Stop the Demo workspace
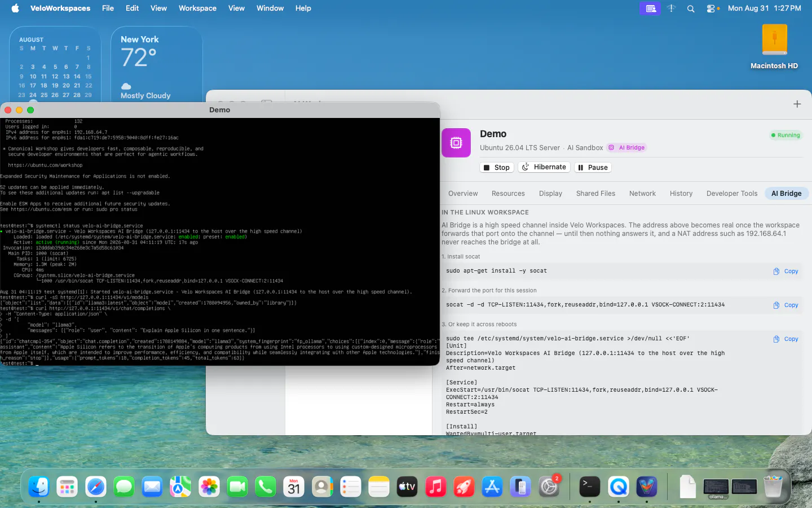Screen dimensions: 812x508 pos(497,168)
